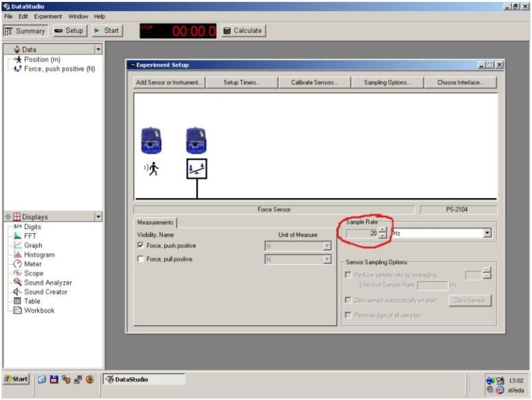
Task: Click the system tray clock 13:02
Action: (515, 381)
